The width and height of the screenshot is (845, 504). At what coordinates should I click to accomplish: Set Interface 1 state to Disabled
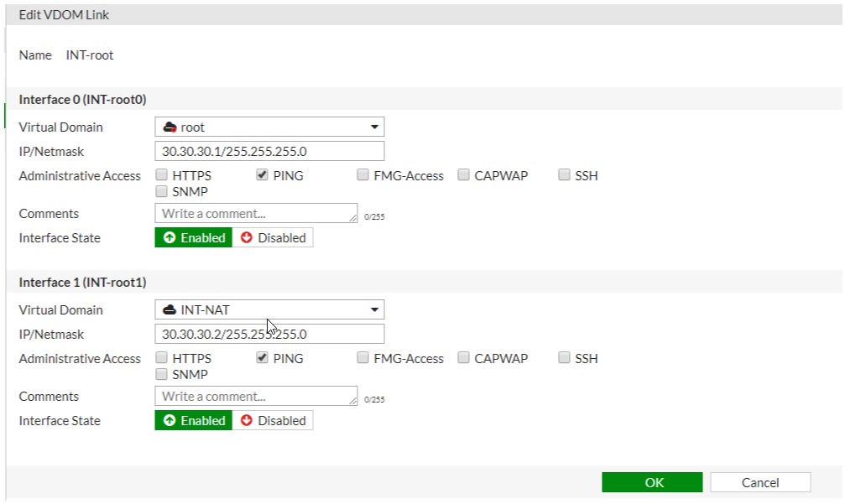point(273,421)
